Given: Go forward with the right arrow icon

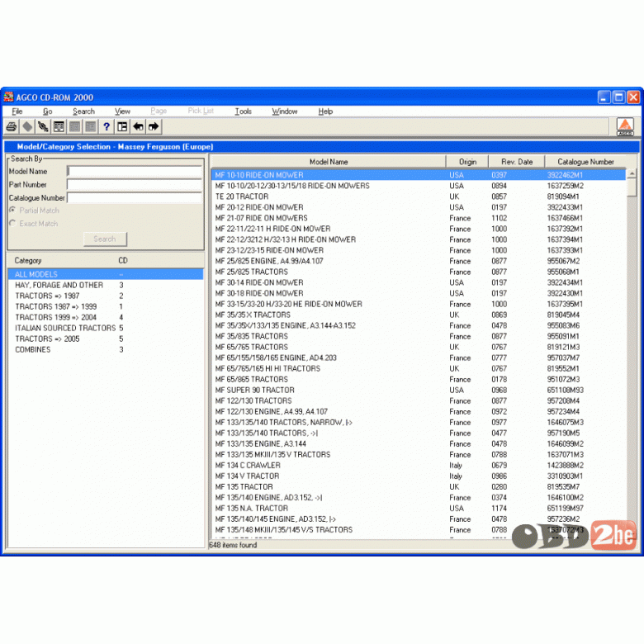Looking at the screenshot, I should [x=154, y=126].
